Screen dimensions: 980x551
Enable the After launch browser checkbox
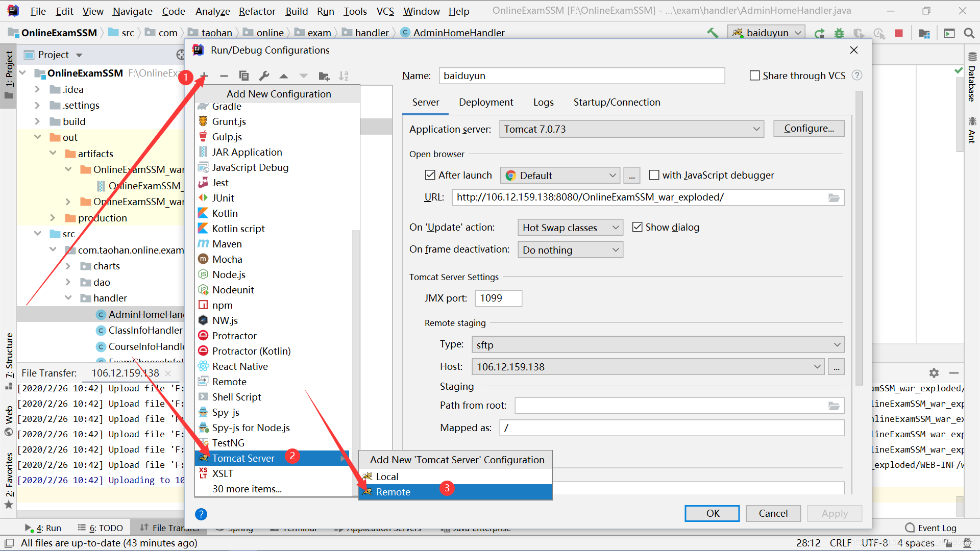point(429,175)
